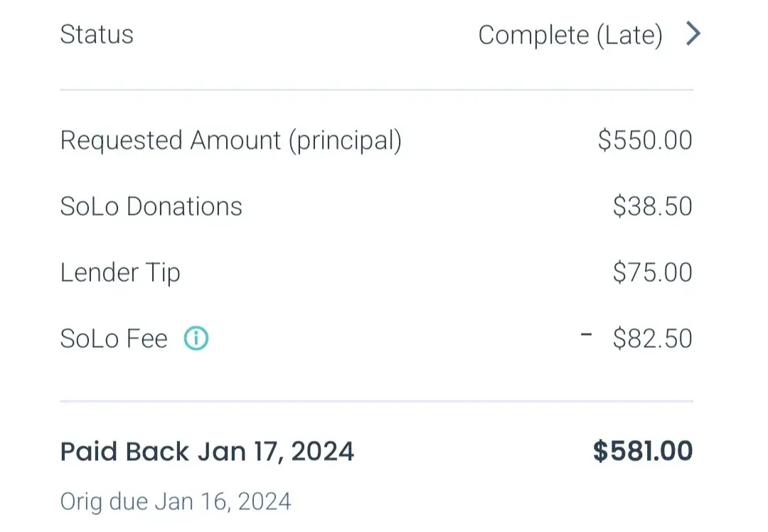This screenshot has width=768, height=532.
Task: Tap the $75.00 lender tip amount
Action: click(652, 272)
